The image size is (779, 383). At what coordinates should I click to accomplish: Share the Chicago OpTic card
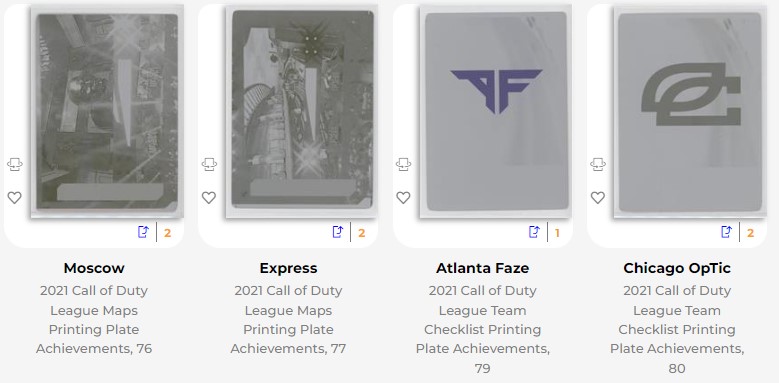coord(726,232)
